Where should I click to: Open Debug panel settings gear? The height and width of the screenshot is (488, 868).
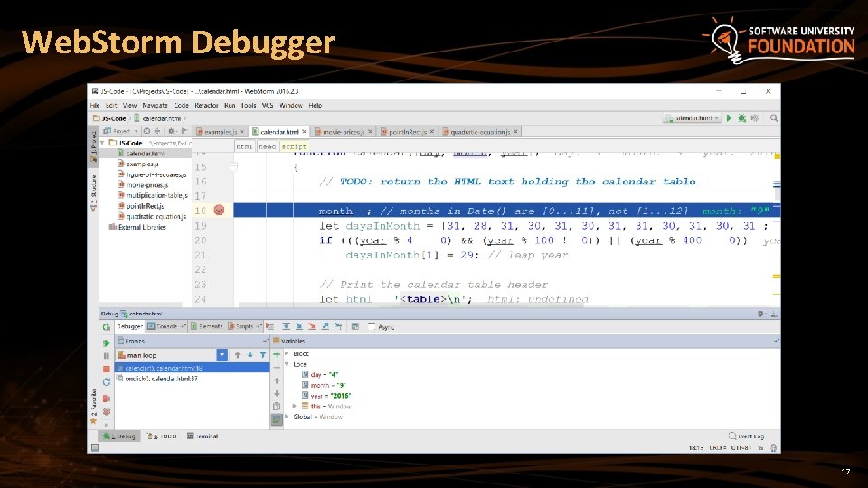point(760,314)
